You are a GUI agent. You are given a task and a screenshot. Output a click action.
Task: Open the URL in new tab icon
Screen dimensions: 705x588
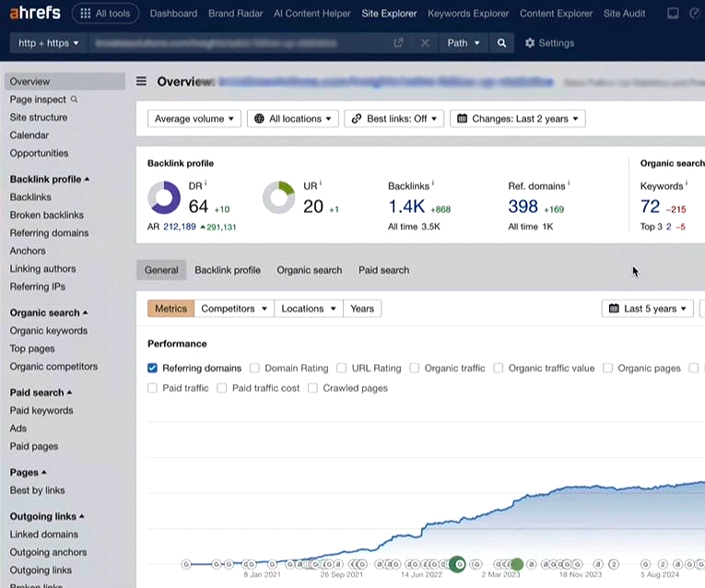(398, 43)
